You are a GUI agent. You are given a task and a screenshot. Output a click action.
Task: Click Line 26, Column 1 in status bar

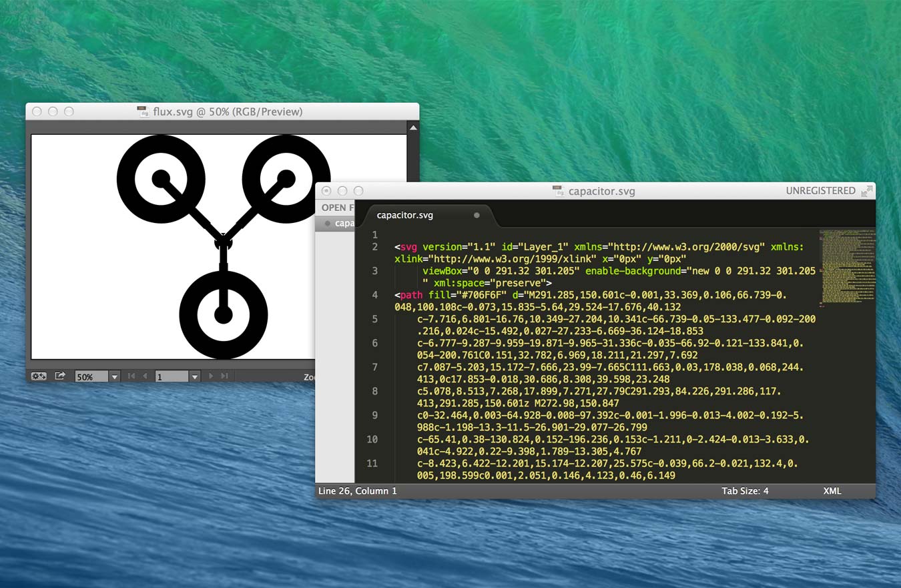tap(358, 491)
